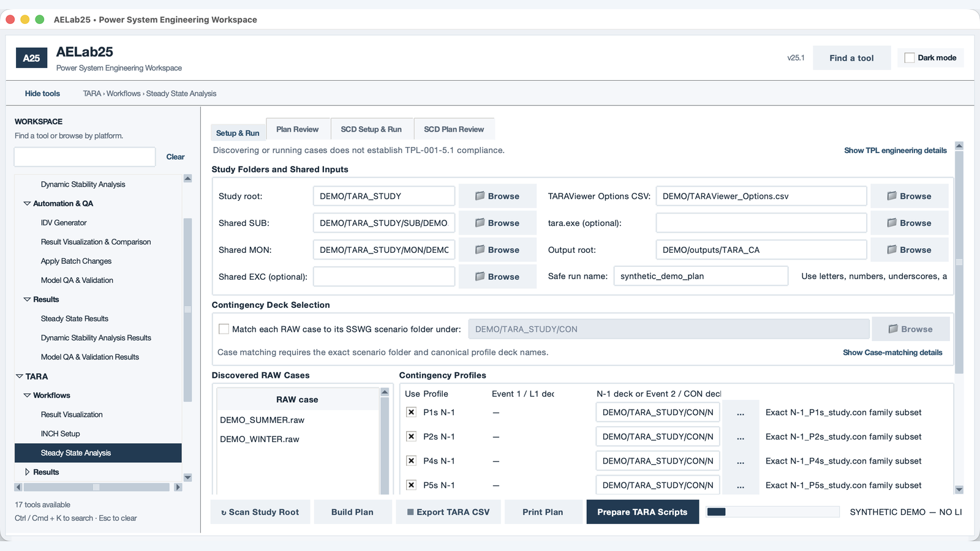980x551 pixels.
Task: Click down arrow of main panel scrollbar
Action: pyautogui.click(x=959, y=490)
